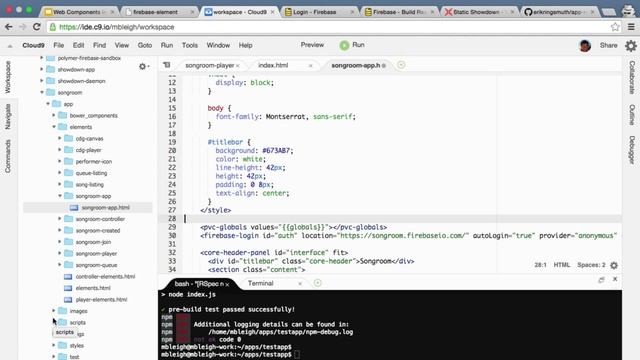Select player-elements.html file

coord(101,299)
